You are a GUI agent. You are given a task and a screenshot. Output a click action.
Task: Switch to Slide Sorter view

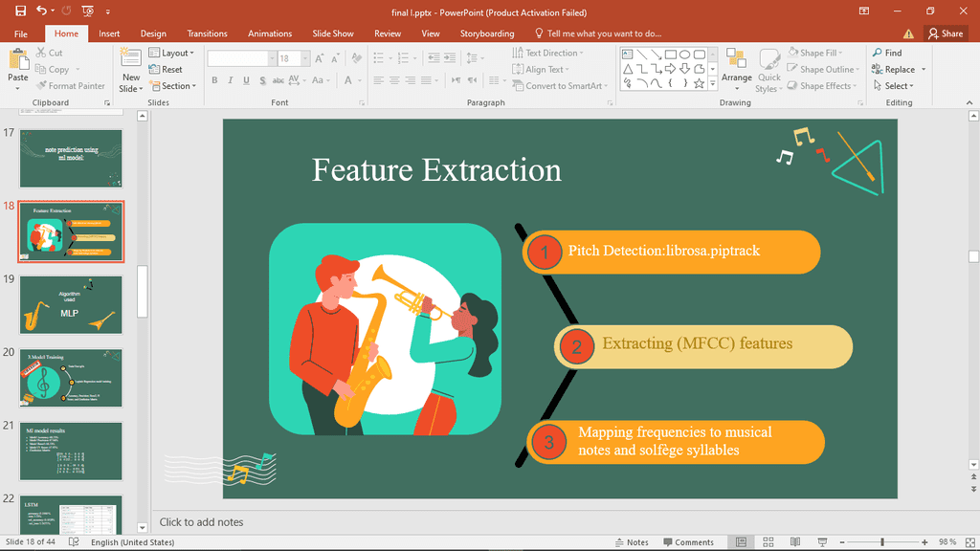click(x=768, y=542)
